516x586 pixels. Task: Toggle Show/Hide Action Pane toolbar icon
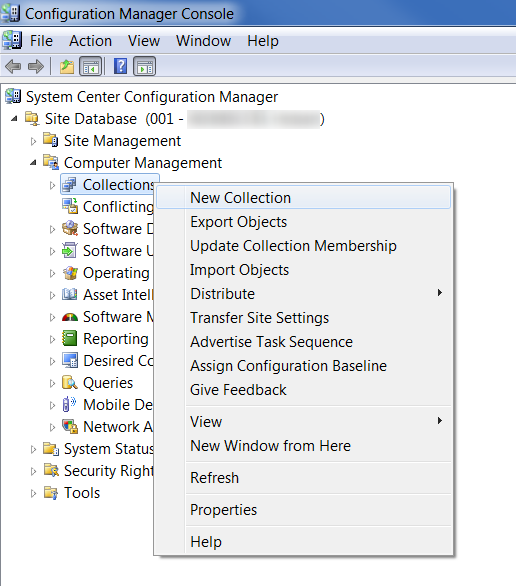point(145,67)
